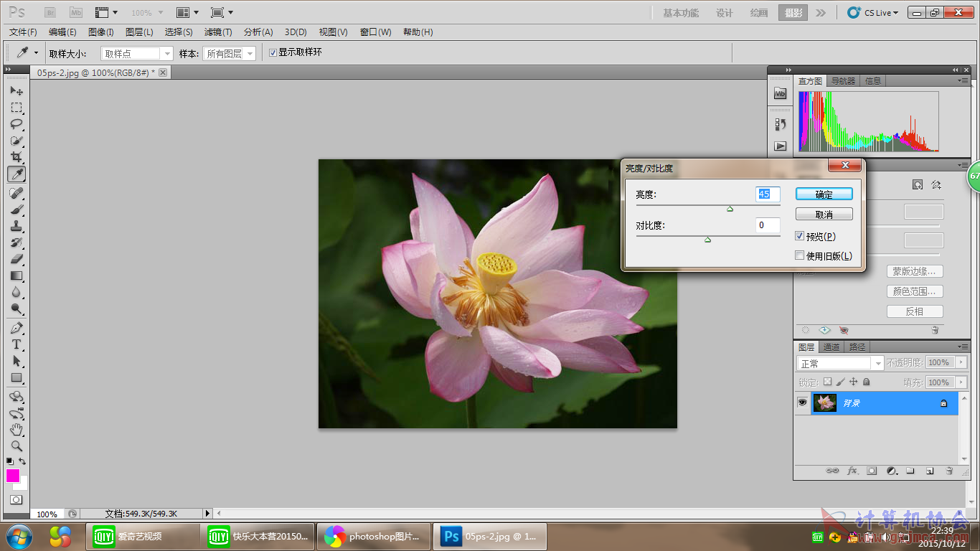Open Eyedropper tool preset picker arrow
Screen dimensions: 980x551
tap(36, 52)
